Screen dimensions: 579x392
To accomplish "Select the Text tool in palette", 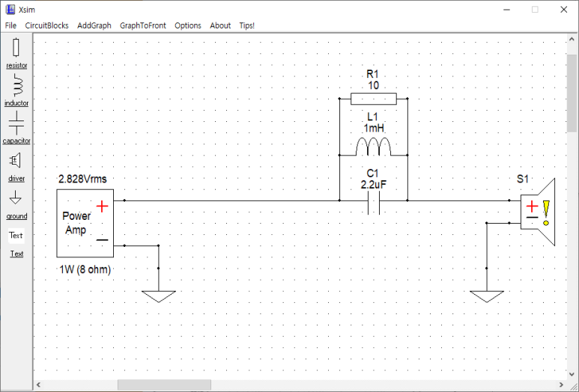I will tap(16, 244).
